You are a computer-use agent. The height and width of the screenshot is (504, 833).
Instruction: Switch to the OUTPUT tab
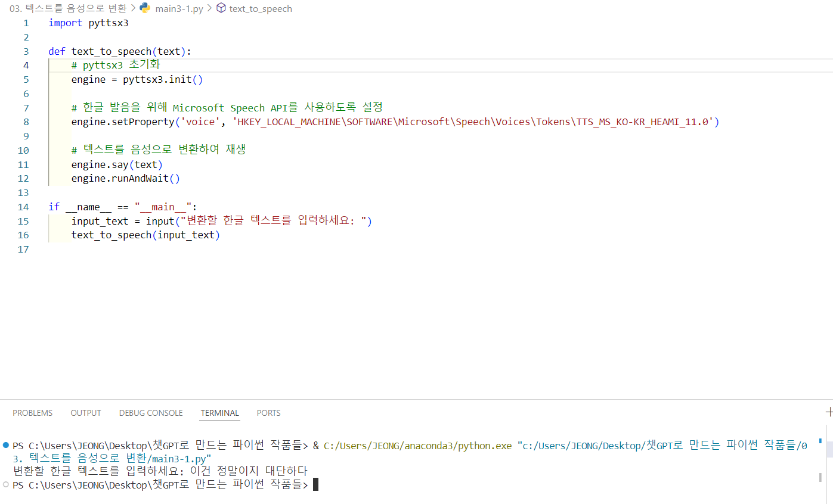click(86, 413)
